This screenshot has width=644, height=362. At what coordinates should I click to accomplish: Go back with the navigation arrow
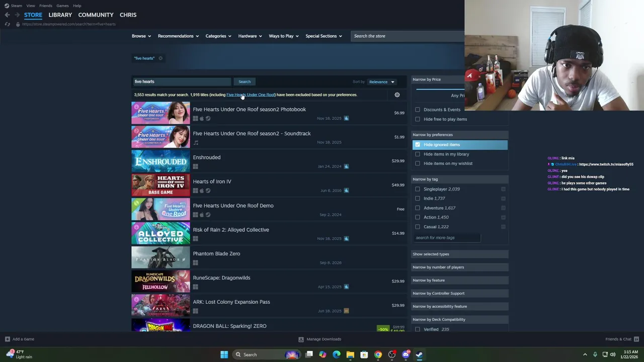click(7, 15)
